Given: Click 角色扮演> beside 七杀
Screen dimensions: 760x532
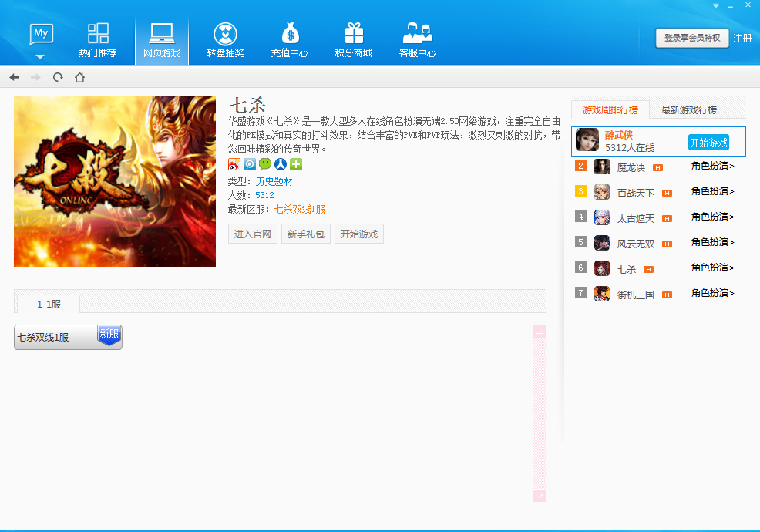Looking at the screenshot, I should tap(712, 268).
